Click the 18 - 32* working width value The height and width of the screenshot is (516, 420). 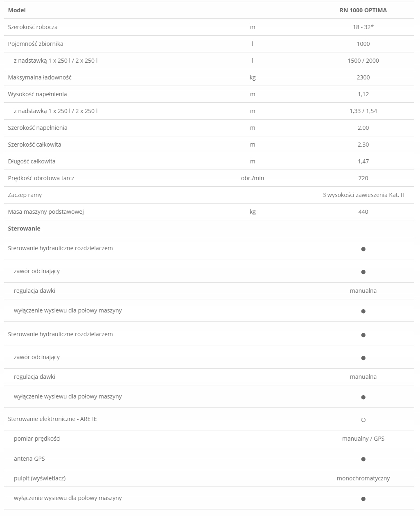[x=363, y=27]
